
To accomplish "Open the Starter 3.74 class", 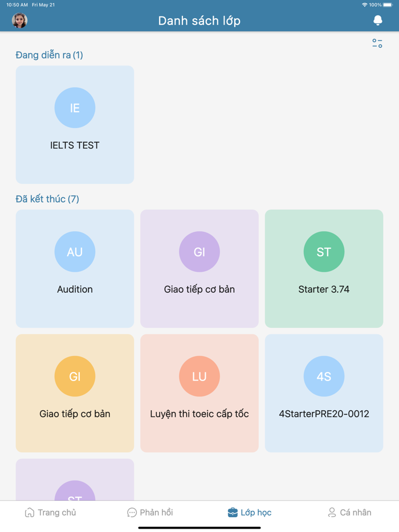I will pos(324,289).
